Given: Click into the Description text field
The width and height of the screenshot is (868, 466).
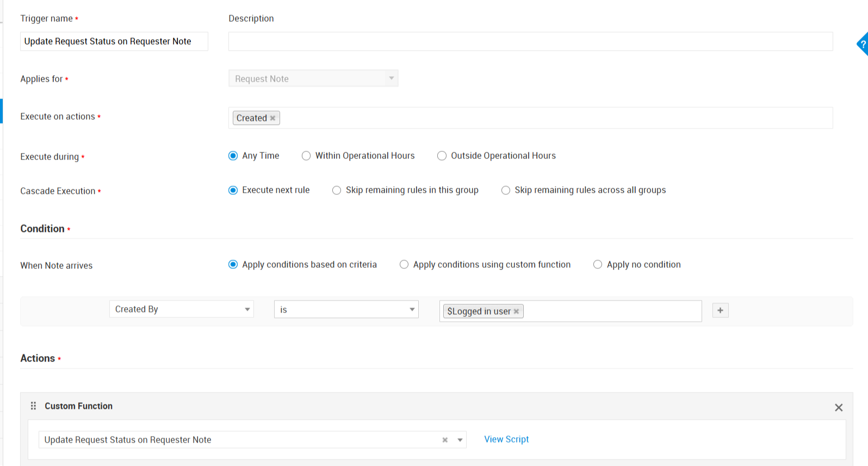Looking at the screenshot, I should pos(530,41).
